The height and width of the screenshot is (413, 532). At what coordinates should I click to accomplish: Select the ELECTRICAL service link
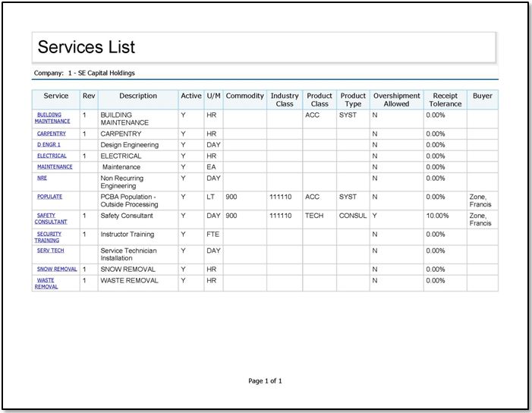[x=52, y=156]
